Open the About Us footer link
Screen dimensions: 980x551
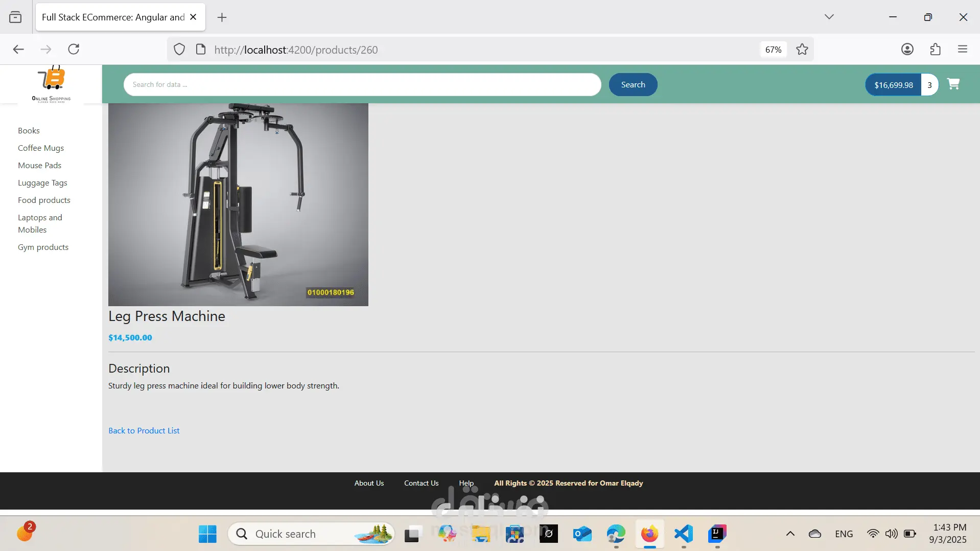coord(369,484)
